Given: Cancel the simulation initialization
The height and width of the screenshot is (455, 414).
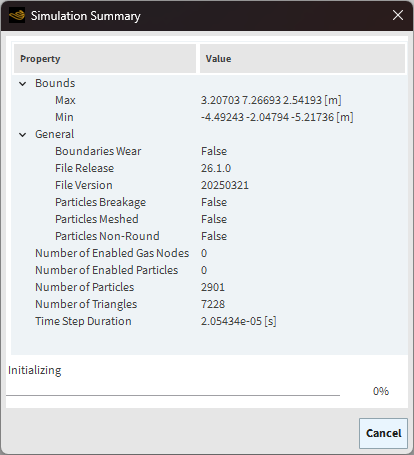Looking at the screenshot, I should click(383, 433).
